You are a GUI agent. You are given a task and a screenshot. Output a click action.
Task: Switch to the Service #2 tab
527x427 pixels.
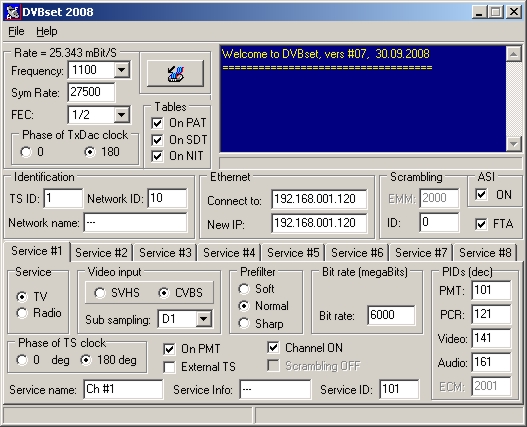101,253
